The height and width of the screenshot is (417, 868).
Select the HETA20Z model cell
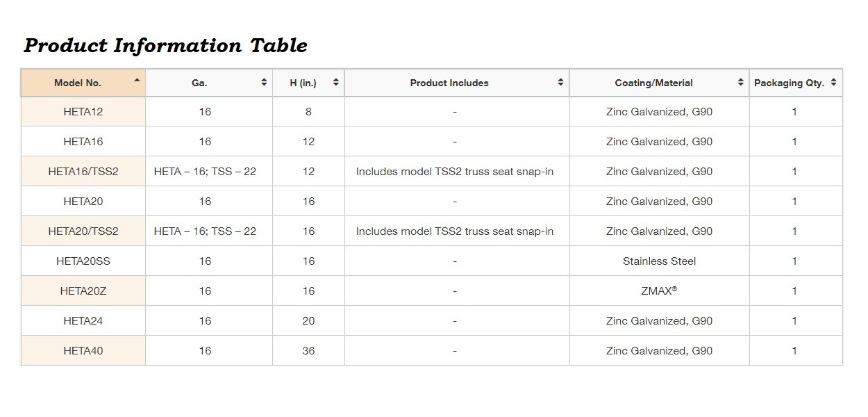(x=83, y=291)
